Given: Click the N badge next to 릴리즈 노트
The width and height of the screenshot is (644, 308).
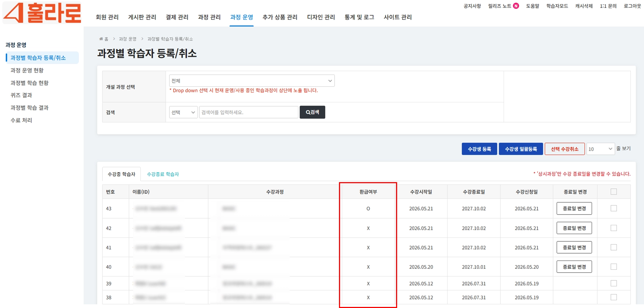Looking at the screenshot, I should pyautogui.click(x=516, y=6).
